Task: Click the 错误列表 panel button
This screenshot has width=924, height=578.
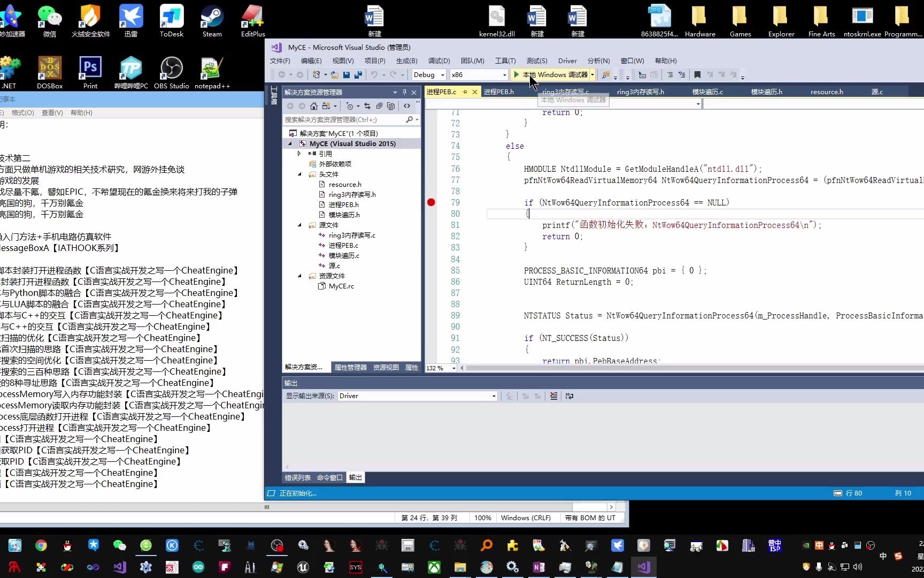Action: pos(297,477)
